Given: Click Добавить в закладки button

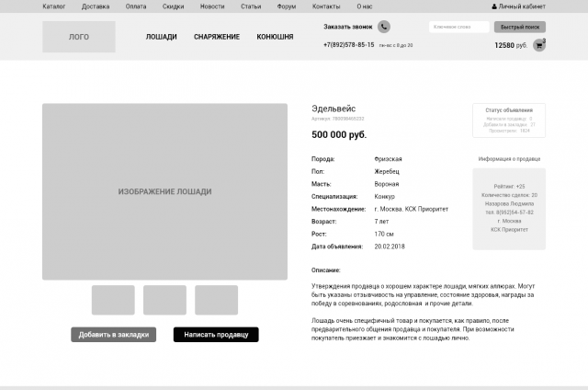Looking at the screenshot, I should pos(114,335).
